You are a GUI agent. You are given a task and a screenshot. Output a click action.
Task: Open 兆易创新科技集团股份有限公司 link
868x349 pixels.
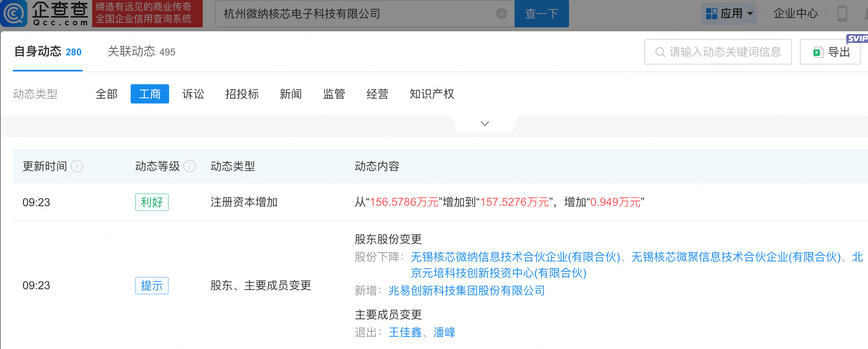pos(467,290)
